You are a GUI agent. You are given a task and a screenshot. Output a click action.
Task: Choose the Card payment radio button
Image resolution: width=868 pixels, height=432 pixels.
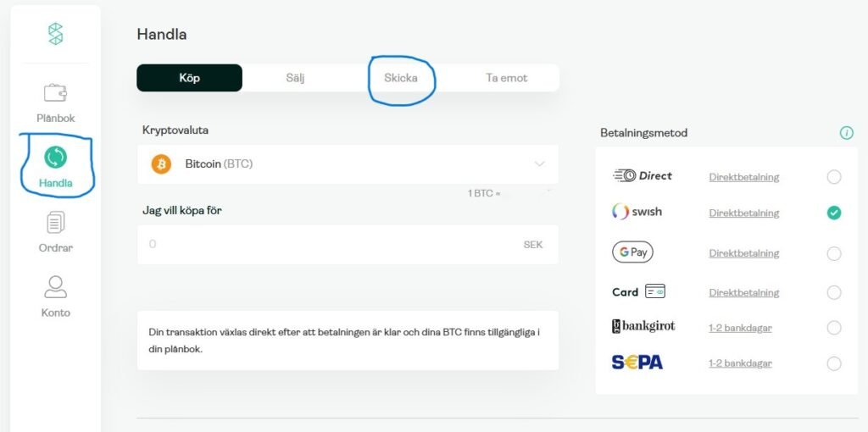point(834,292)
